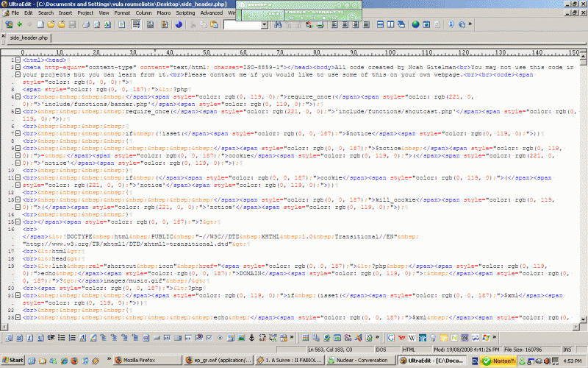588x368 pixels.
Task: Click the DOS line format indicator
Action: (x=387, y=350)
